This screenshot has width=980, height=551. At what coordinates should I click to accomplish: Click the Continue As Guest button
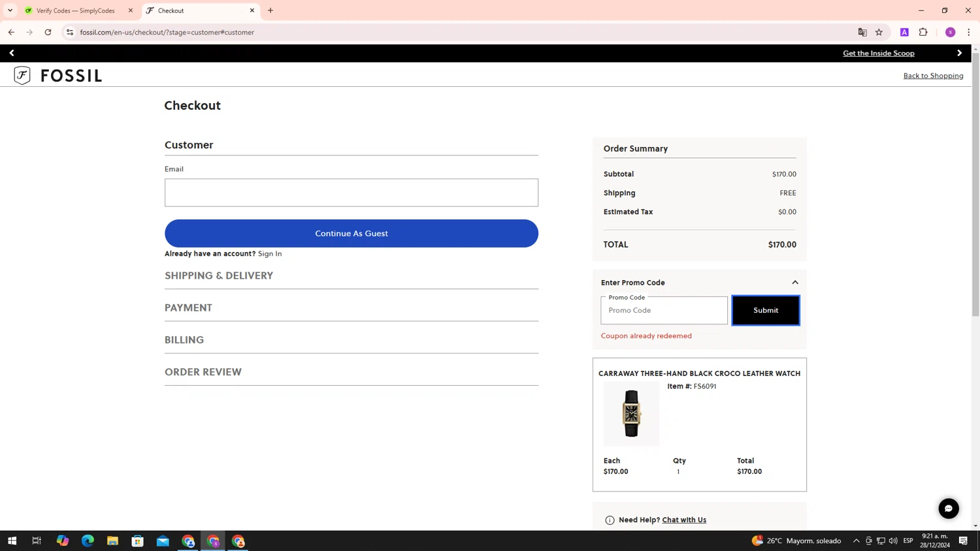(x=351, y=233)
